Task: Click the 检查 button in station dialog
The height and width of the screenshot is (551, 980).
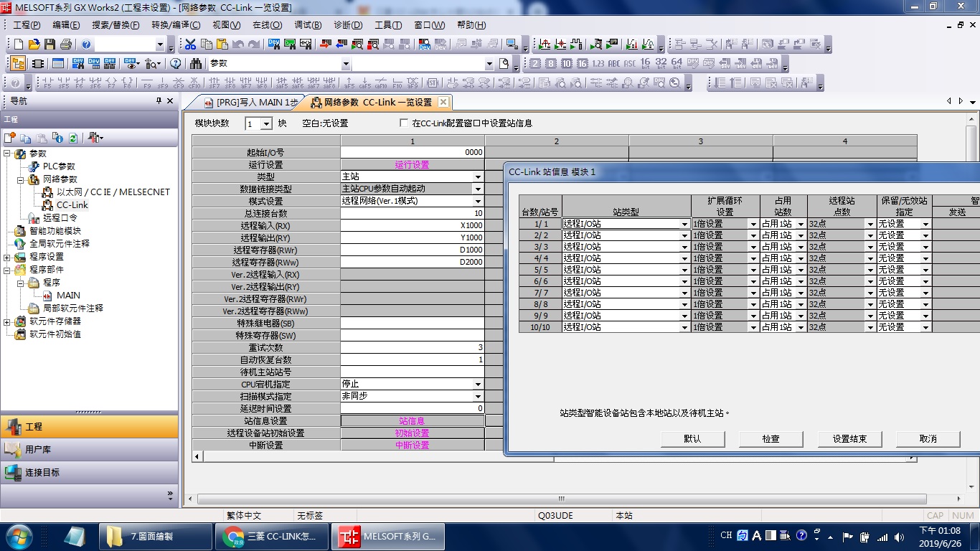Action: pyautogui.click(x=771, y=439)
